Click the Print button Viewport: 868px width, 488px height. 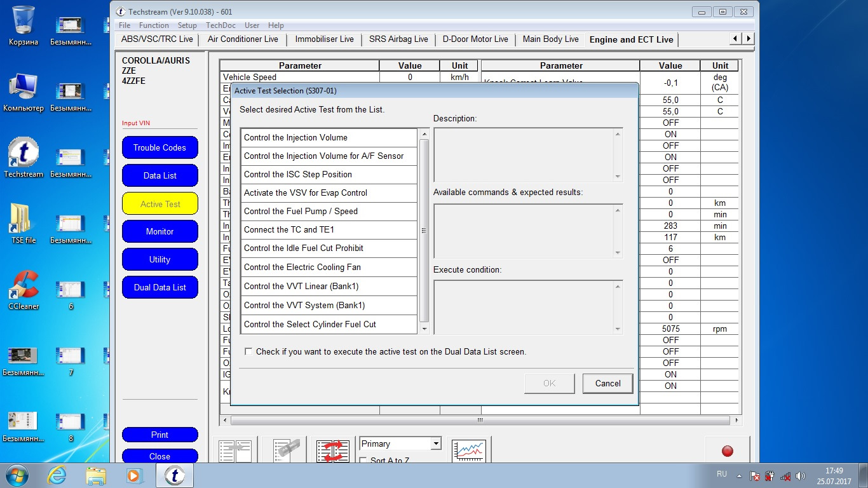[x=160, y=435]
